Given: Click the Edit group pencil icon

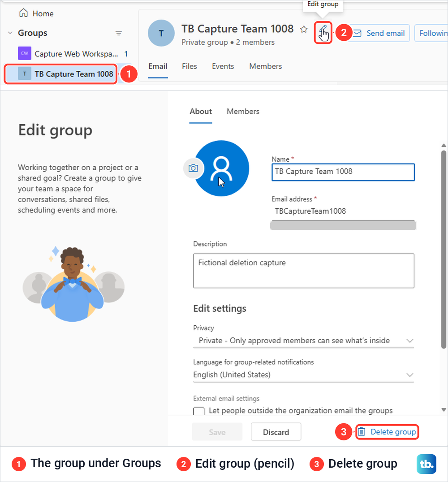Looking at the screenshot, I should click(x=323, y=32).
